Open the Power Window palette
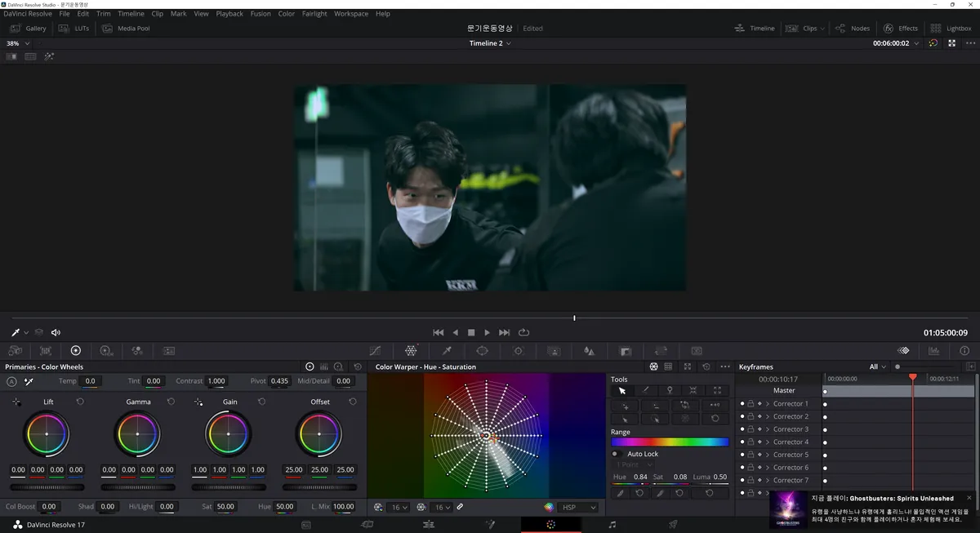Viewport: 980px width, 533px height. coord(482,350)
